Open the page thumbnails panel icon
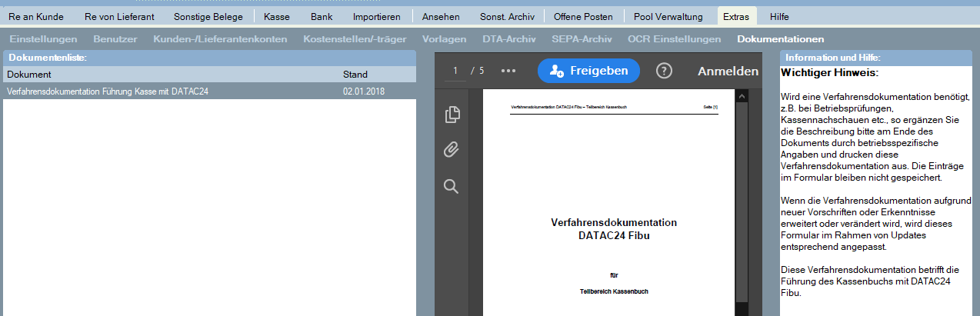980x316 pixels. [x=452, y=115]
